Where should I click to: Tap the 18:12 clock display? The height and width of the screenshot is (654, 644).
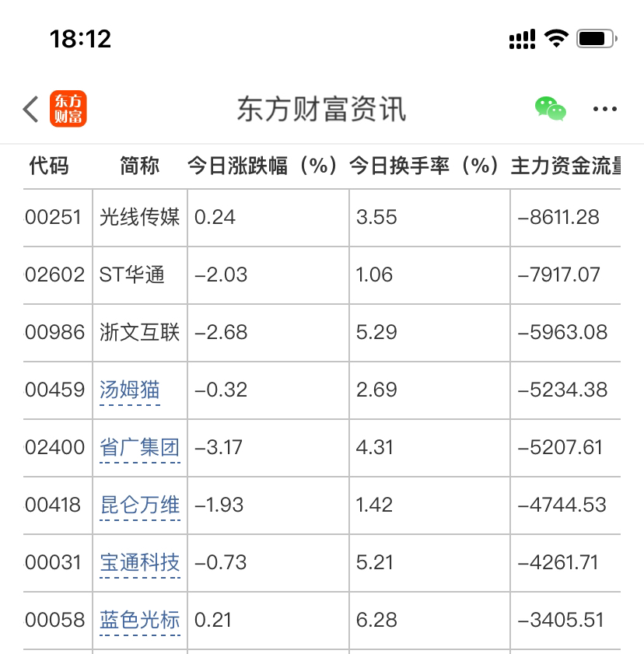tap(81, 39)
